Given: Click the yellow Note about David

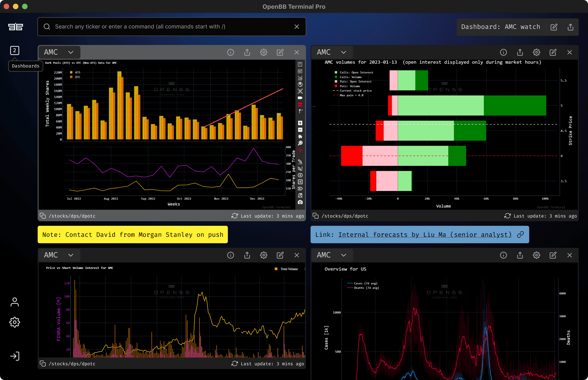Looking at the screenshot, I should coord(133,235).
